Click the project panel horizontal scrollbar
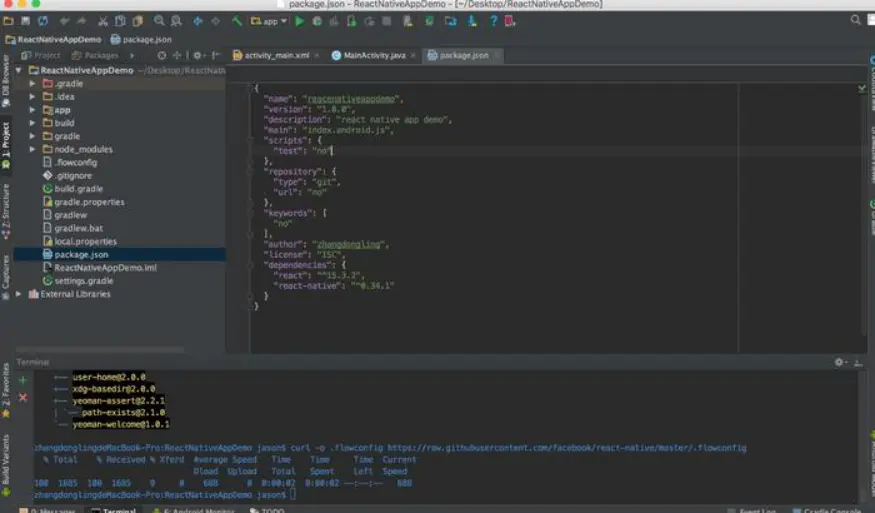This screenshot has width=875, height=513. (100, 349)
